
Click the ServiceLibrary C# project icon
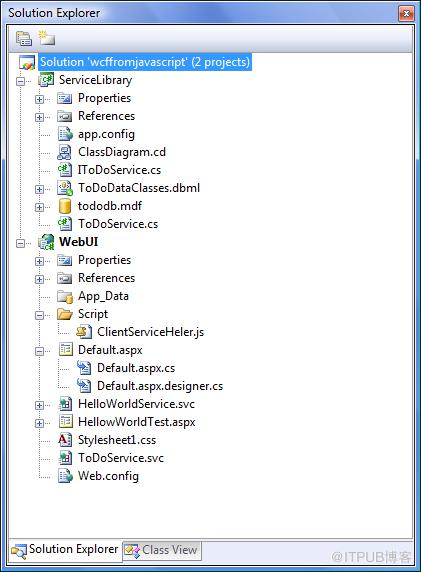tap(46, 80)
